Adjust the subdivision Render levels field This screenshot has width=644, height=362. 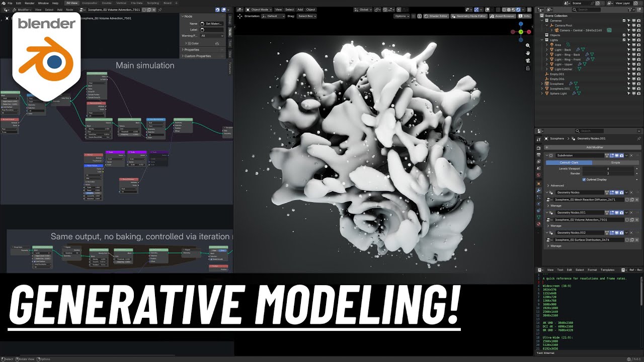(608, 173)
